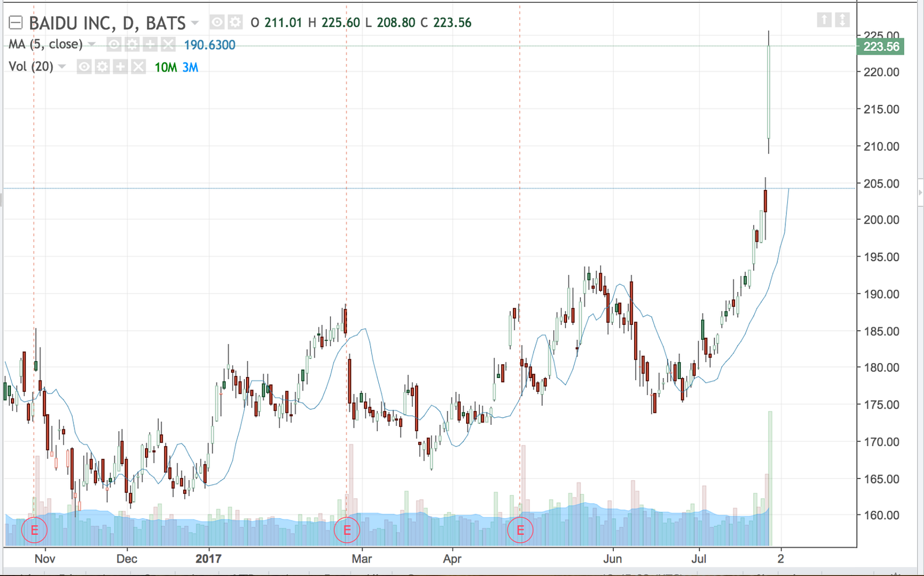
Task: Remove the Vol (20) indicator
Action: pyautogui.click(x=139, y=67)
